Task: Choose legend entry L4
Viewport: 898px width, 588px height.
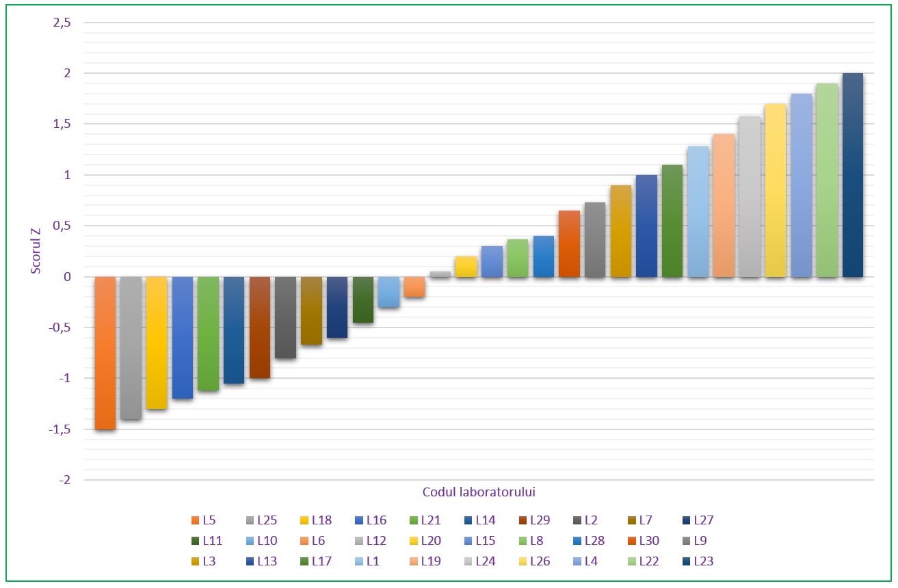Action: (586, 562)
